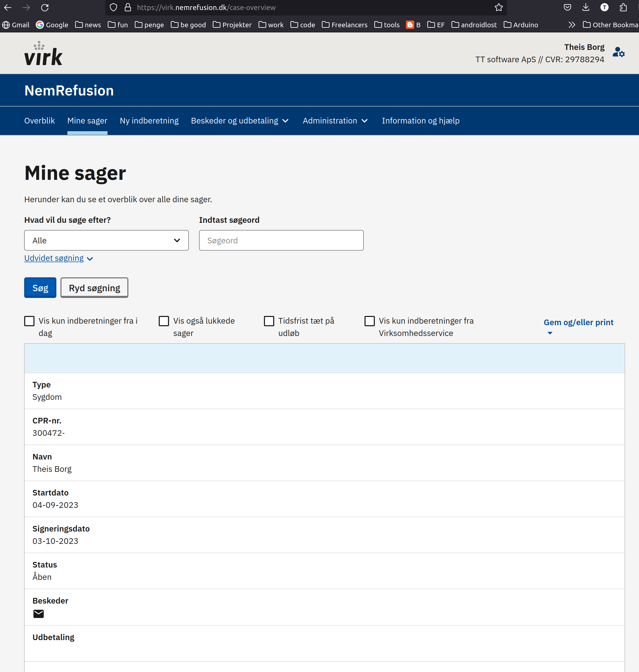Screen dimensions: 639x672
Task: Enable Vis kun indberetninger fra i dag
Action: click(x=30, y=321)
